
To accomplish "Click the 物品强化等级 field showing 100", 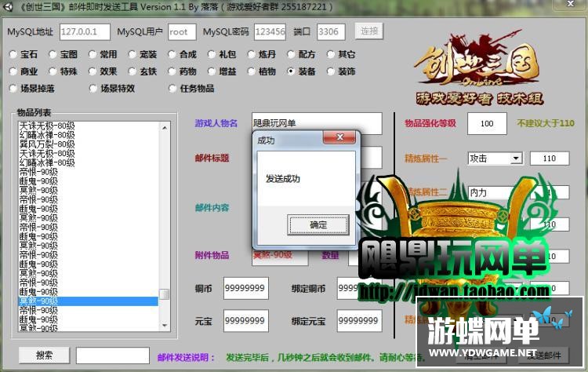I will coord(487,123).
